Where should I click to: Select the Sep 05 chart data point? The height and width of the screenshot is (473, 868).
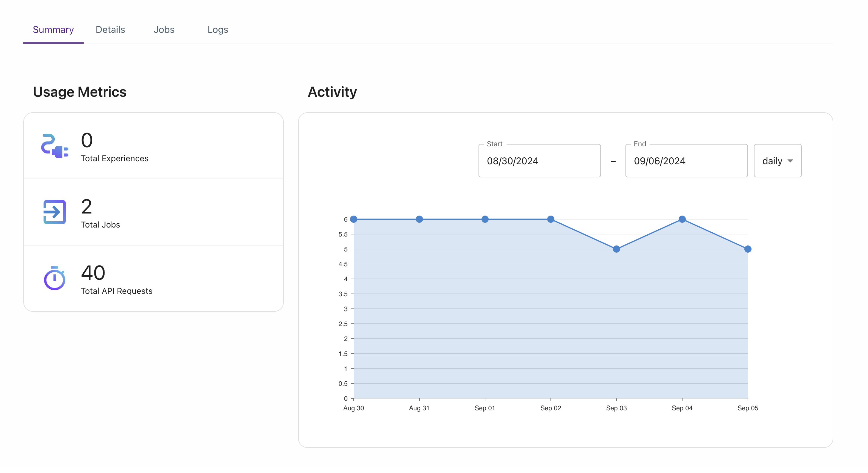tap(748, 249)
